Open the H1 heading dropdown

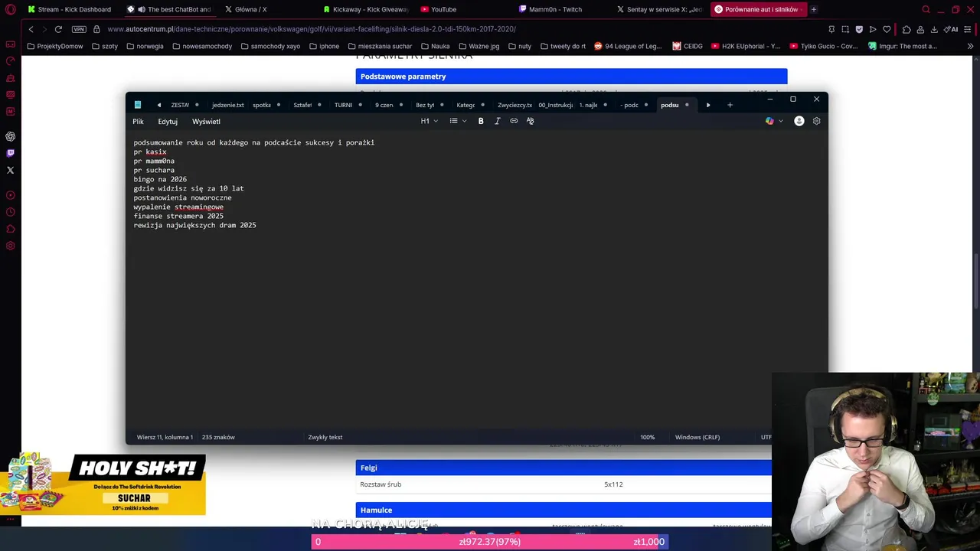coord(429,121)
